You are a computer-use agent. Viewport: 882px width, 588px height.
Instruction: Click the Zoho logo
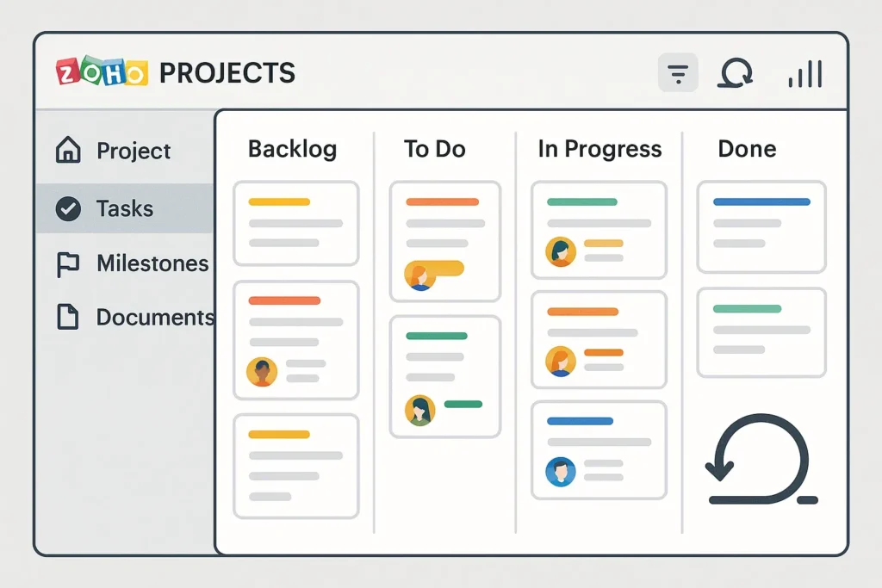coord(102,73)
